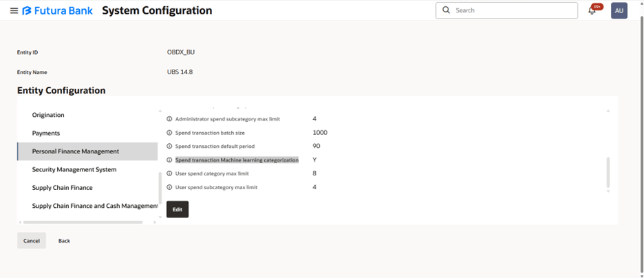Open the notifications bell

[592, 10]
